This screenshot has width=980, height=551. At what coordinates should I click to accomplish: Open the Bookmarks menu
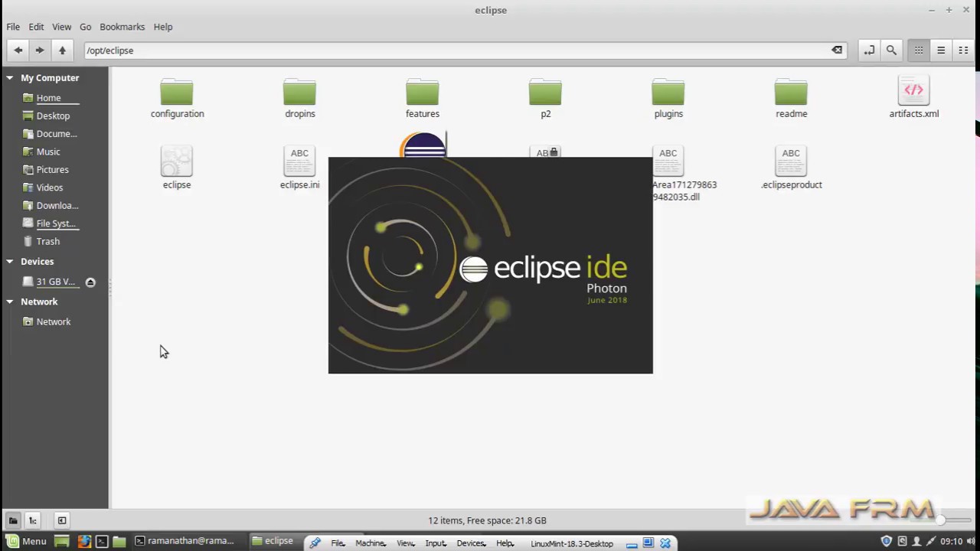(x=122, y=27)
